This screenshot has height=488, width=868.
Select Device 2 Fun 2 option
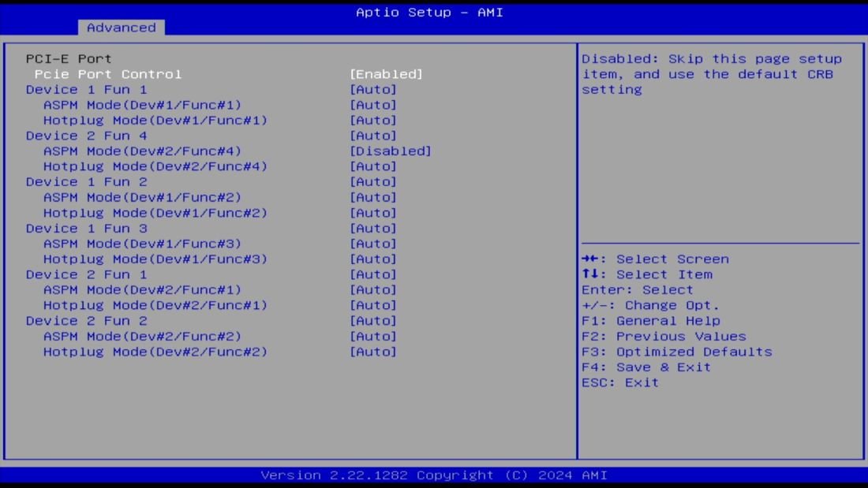point(86,321)
